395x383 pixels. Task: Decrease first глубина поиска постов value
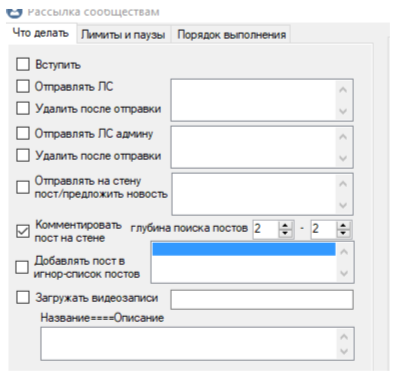285,233
